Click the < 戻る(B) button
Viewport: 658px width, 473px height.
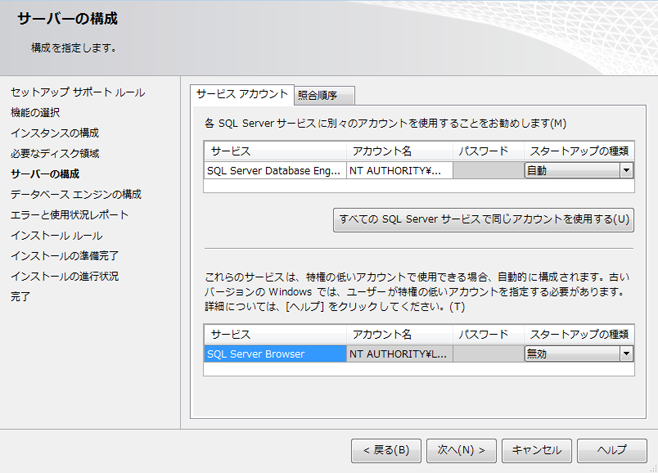(x=386, y=450)
